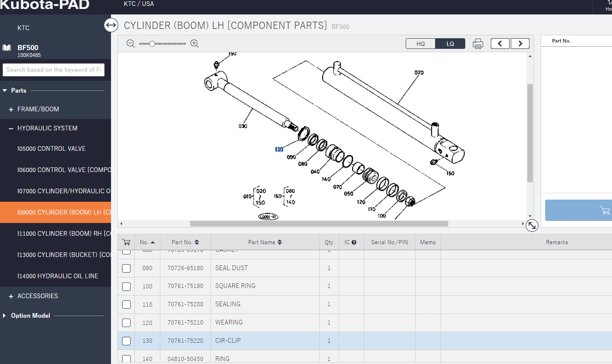Check the box for part 140 RING
The width and height of the screenshot is (612, 364).
pos(126,359)
